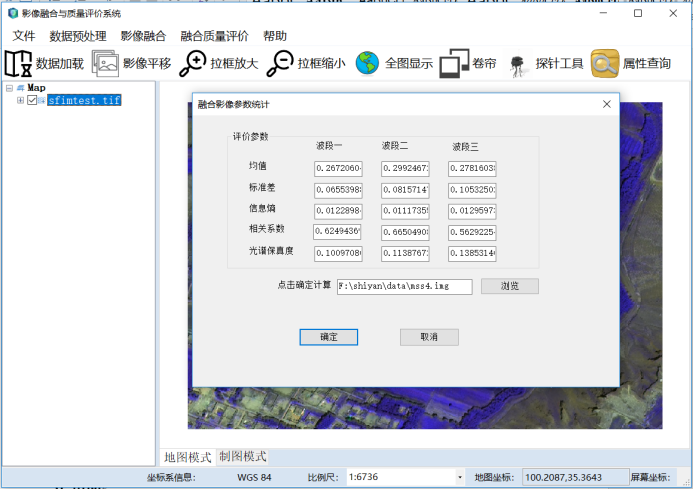This screenshot has width=693, height=489.
Task: Toggle the sfimtest.tif layer checkbox
Action: click(32, 100)
